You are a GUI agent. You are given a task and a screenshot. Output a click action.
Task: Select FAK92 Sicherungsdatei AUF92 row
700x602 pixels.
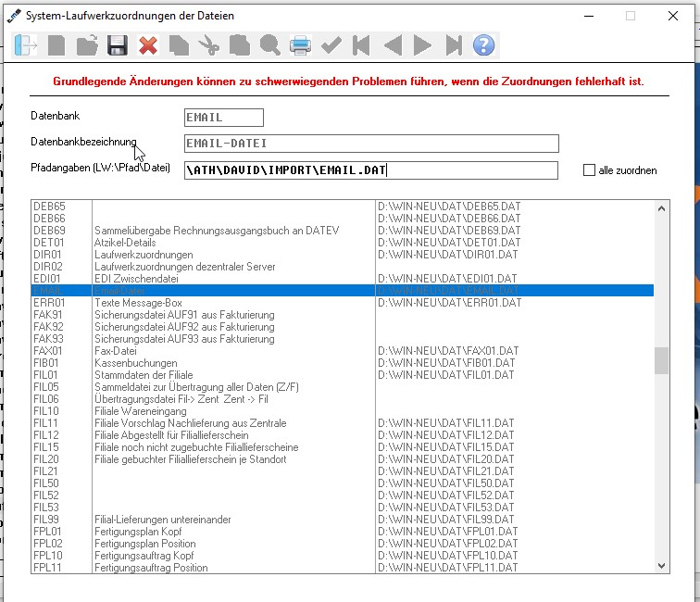[343, 327]
